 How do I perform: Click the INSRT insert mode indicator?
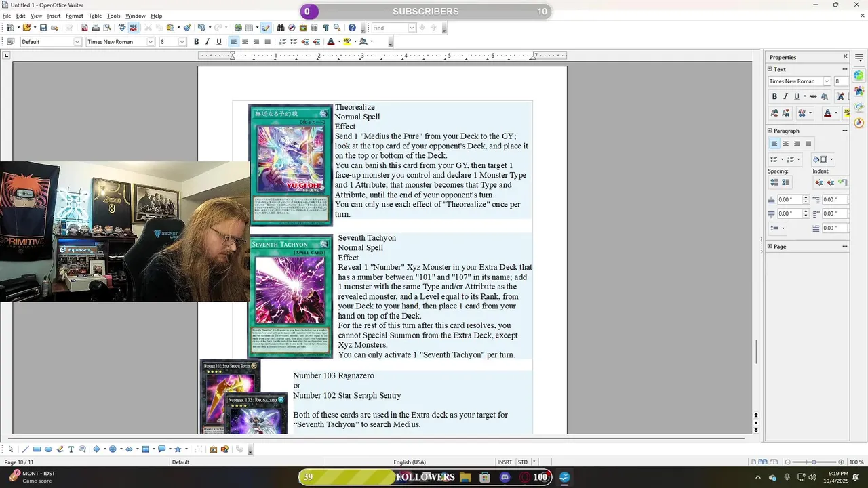pos(505,462)
